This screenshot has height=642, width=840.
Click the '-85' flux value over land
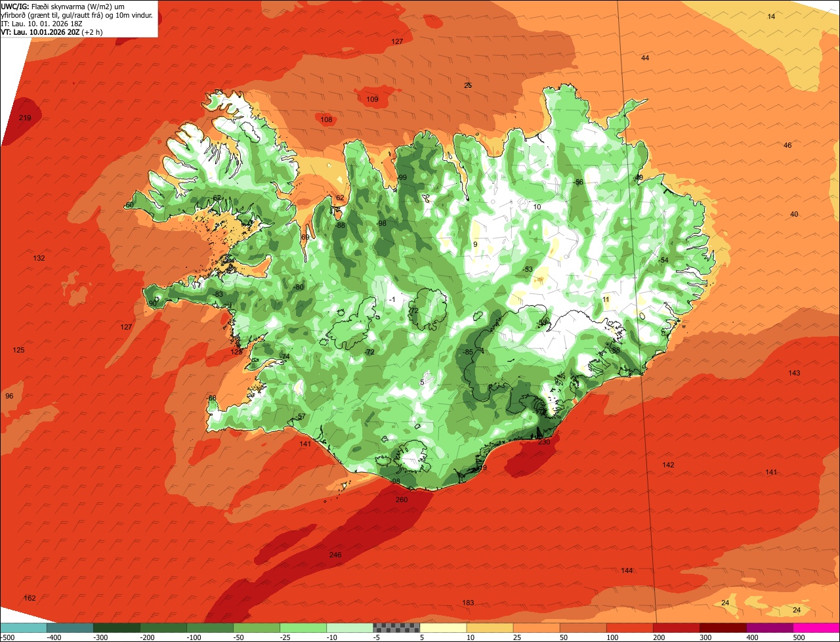pos(468,353)
